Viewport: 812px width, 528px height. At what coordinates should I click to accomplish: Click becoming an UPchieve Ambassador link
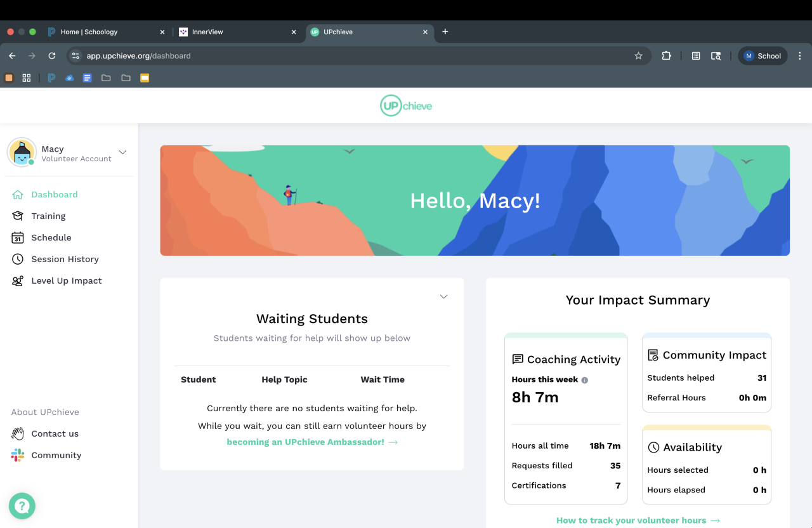coord(312,442)
